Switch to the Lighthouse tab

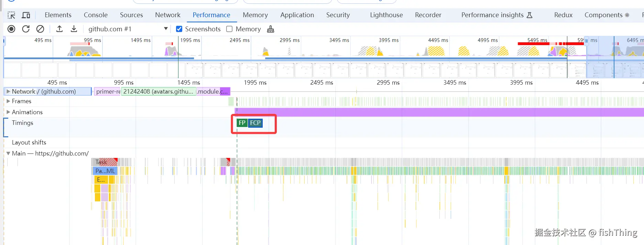pos(386,15)
